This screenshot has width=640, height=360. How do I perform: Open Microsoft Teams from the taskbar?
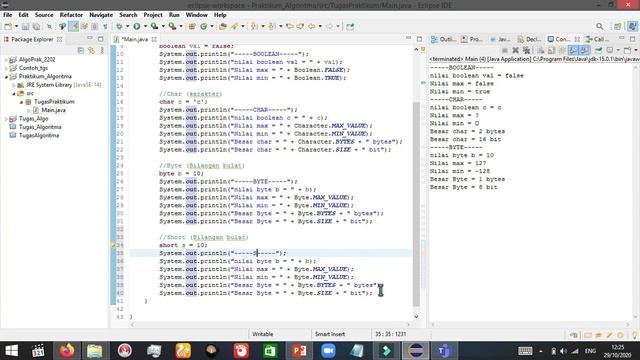(x=444, y=351)
